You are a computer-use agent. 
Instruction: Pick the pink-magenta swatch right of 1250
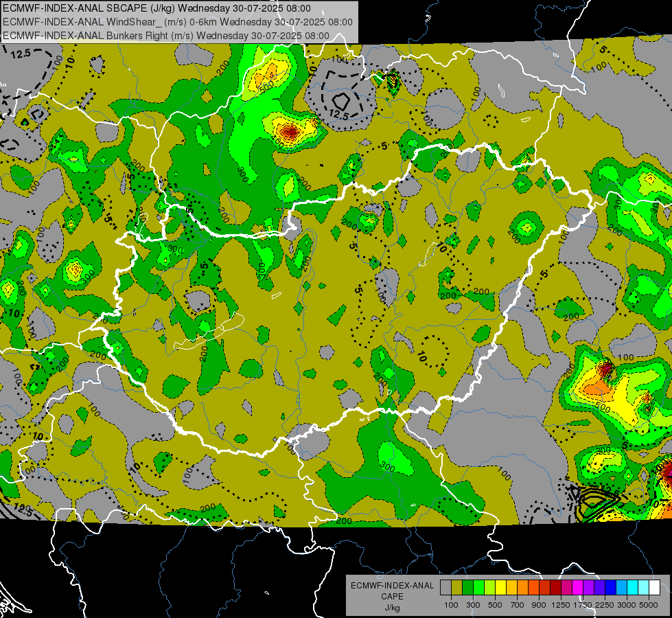[566, 587]
